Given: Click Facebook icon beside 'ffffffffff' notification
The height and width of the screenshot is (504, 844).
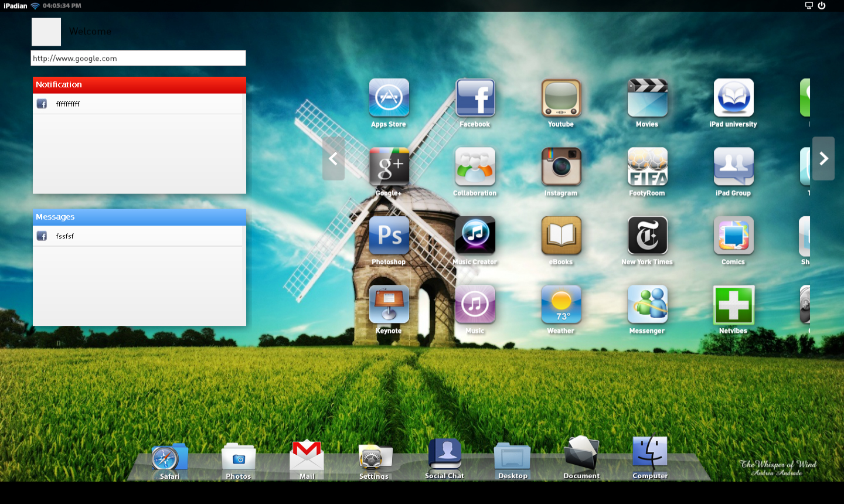Looking at the screenshot, I should [42, 104].
